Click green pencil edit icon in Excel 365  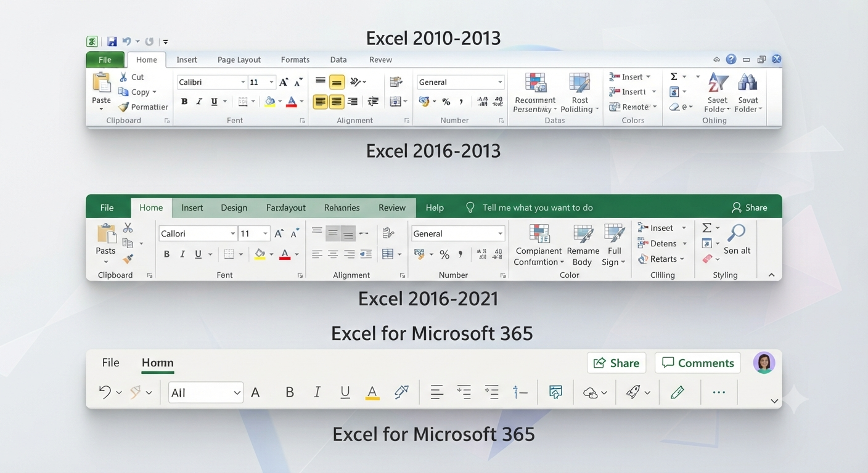(678, 392)
